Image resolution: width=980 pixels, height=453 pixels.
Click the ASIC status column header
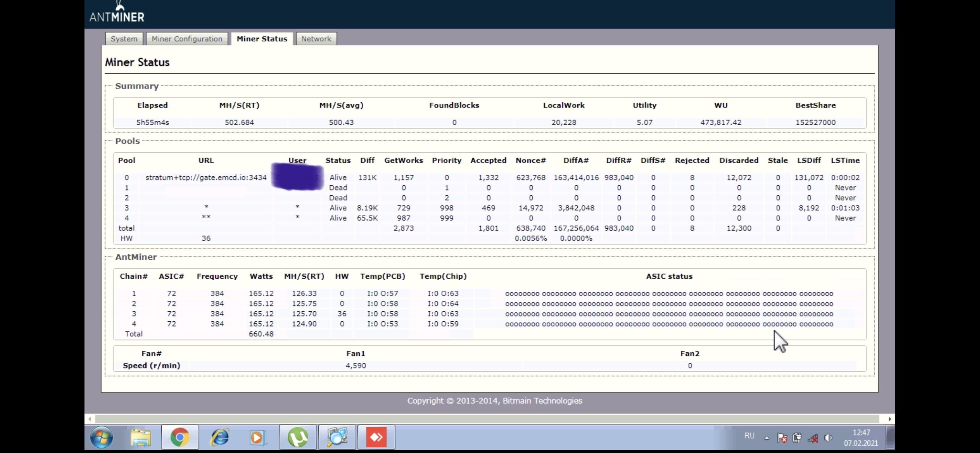669,276
